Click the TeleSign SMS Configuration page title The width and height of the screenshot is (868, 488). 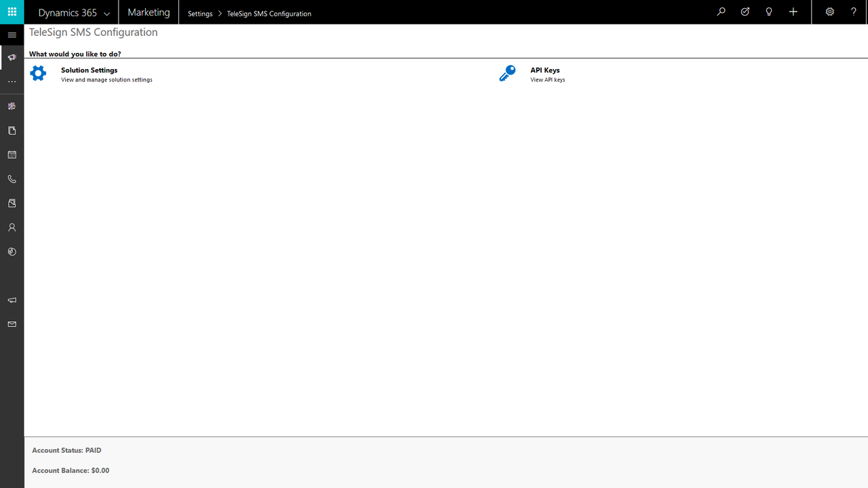coord(94,33)
